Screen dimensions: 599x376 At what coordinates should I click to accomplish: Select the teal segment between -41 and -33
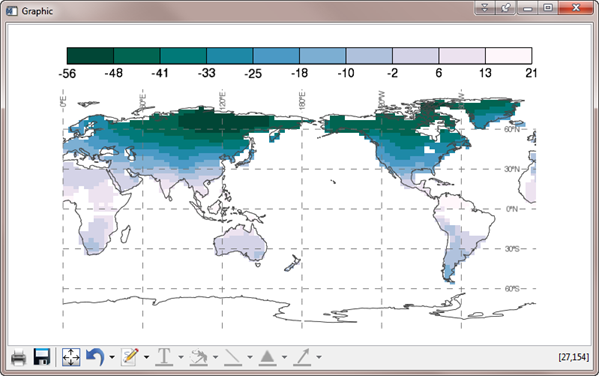183,56
